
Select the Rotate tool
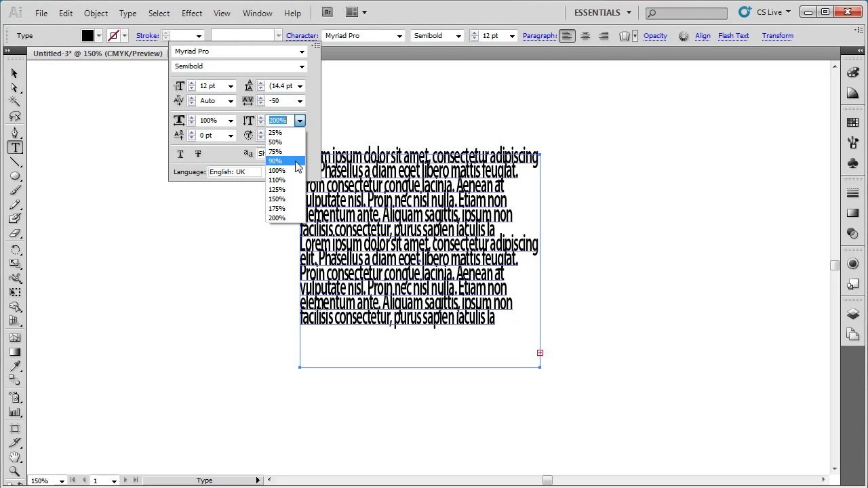14,249
